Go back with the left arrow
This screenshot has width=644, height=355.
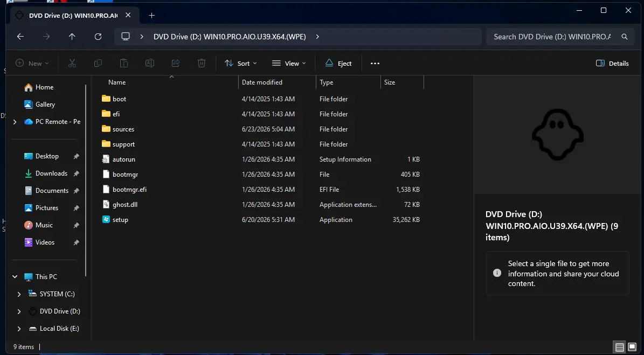pos(20,37)
